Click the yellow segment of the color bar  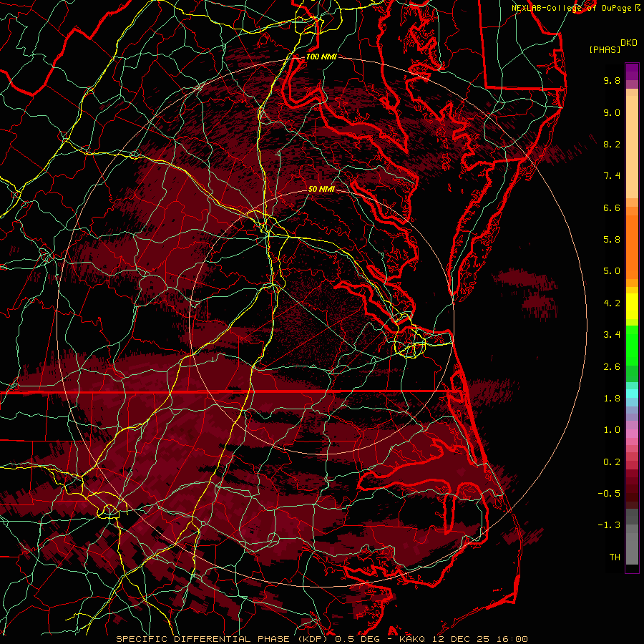click(x=632, y=305)
